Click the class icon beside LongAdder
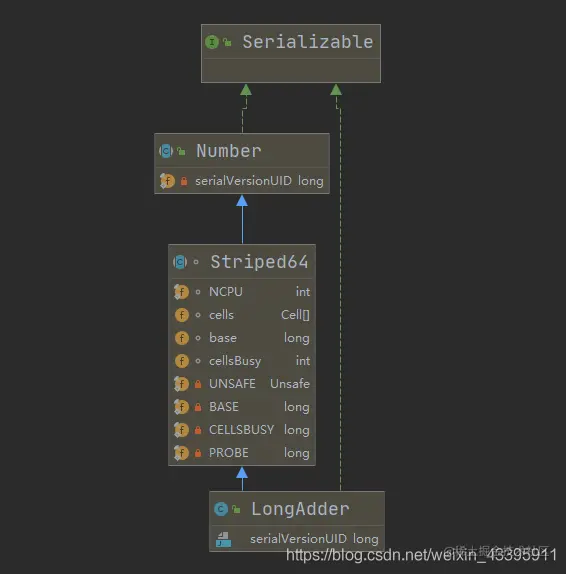This screenshot has height=574, width=566. coord(221,509)
